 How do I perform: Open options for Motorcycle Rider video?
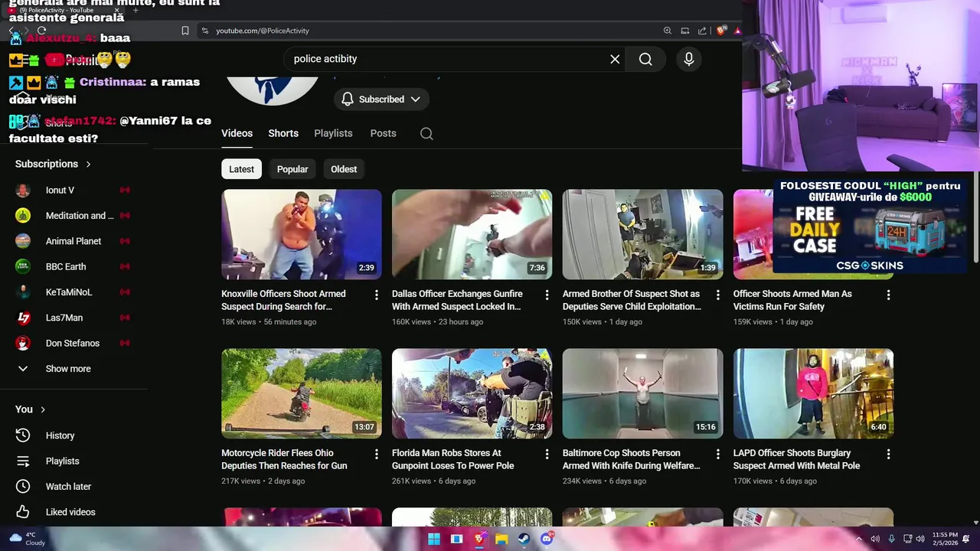pyautogui.click(x=376, y=454)
